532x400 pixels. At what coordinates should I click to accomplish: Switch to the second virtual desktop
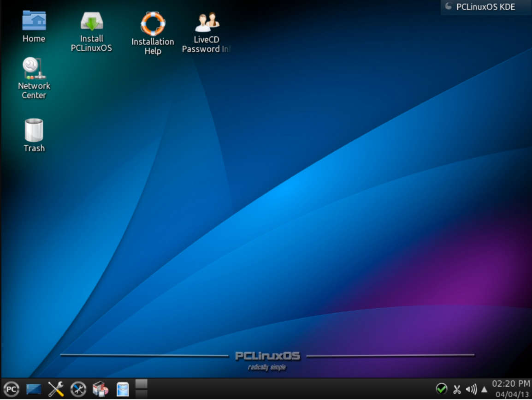point(141,395)
